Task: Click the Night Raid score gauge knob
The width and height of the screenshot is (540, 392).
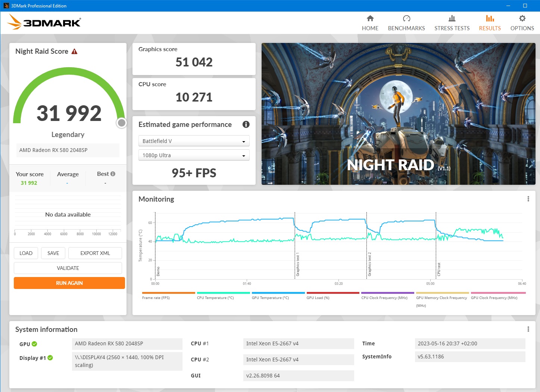Action: (x=122, y=123)
